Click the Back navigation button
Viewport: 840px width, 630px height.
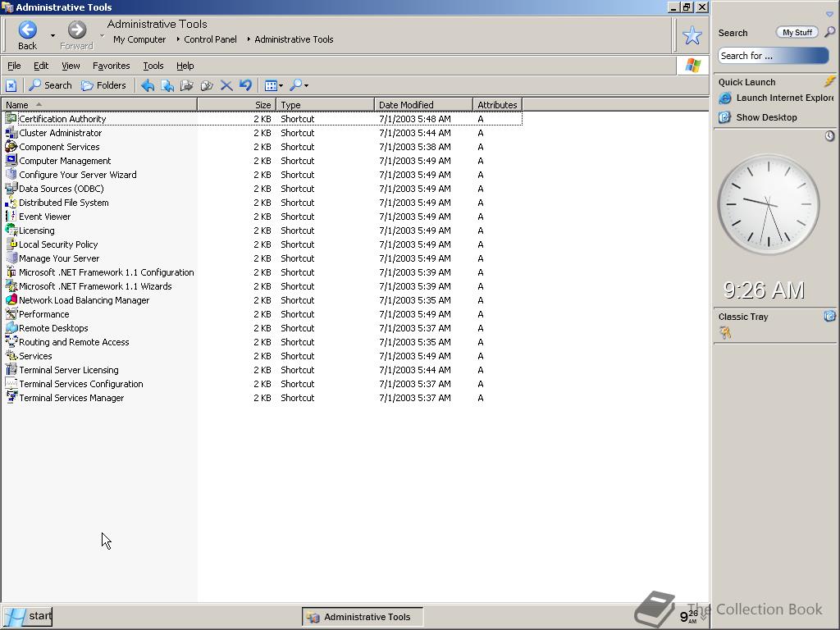coord(27,35)
